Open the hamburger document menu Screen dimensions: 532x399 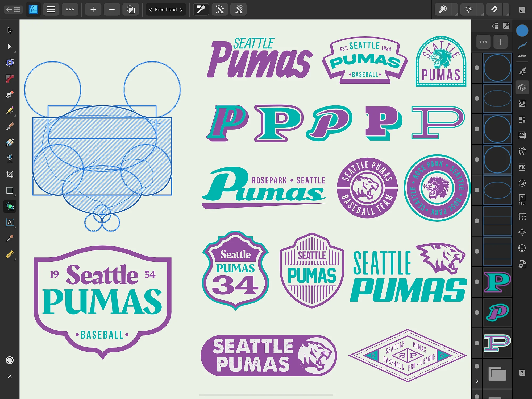pyautogui.click(x=51, y=10)
